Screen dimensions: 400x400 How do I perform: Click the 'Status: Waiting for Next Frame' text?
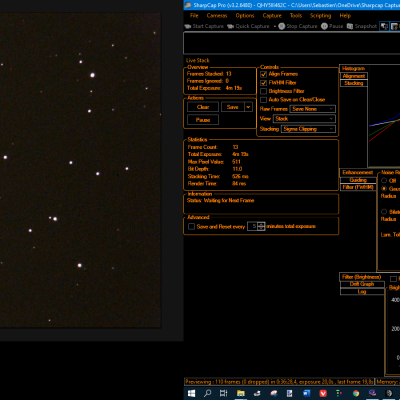coord(220,200)
